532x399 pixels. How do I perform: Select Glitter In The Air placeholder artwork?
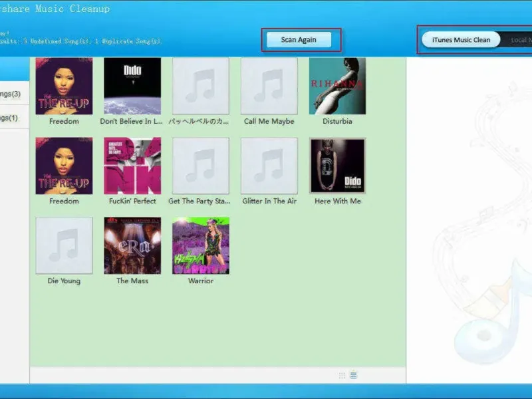tap(269, 166)
